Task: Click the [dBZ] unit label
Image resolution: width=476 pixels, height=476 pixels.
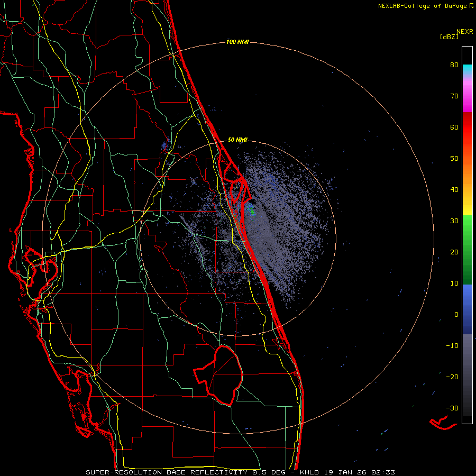Action: [449, 37]
